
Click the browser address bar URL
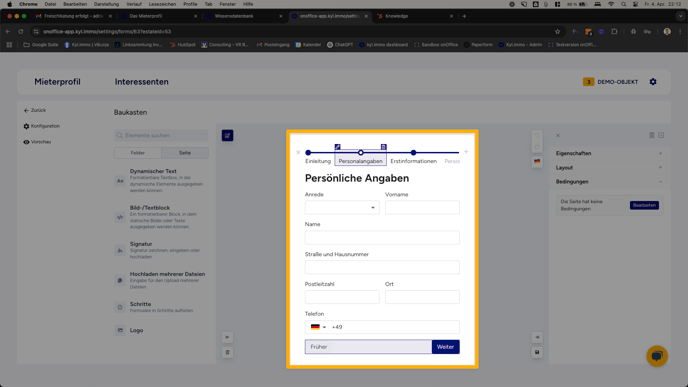tap(107, 32)
